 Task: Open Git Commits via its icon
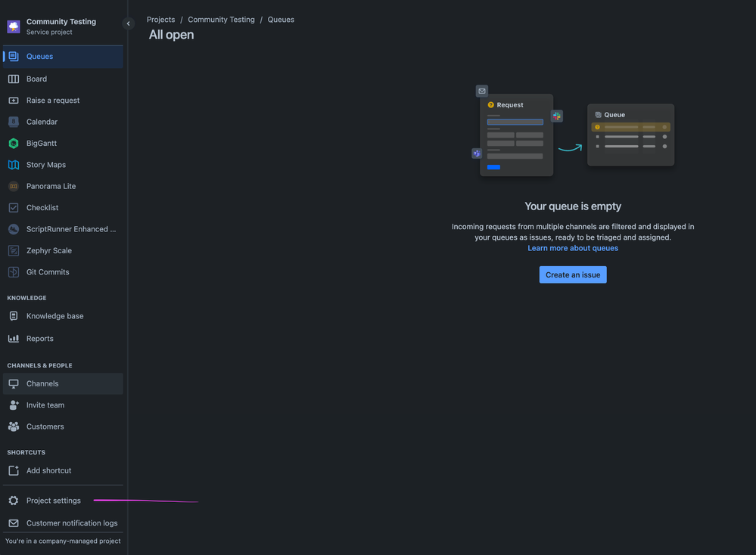(x=13, y=271)
